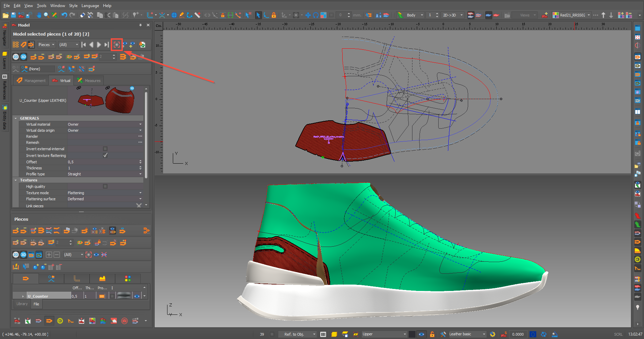This screenshot has width=644, height=339.
Task: Click the padlock icon in status bar
Action: click(x=432, y=334)
